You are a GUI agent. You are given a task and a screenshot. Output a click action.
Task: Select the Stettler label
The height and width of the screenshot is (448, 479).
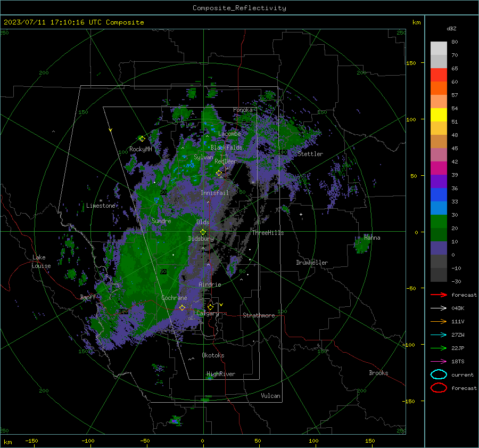(x=310, y=154)
